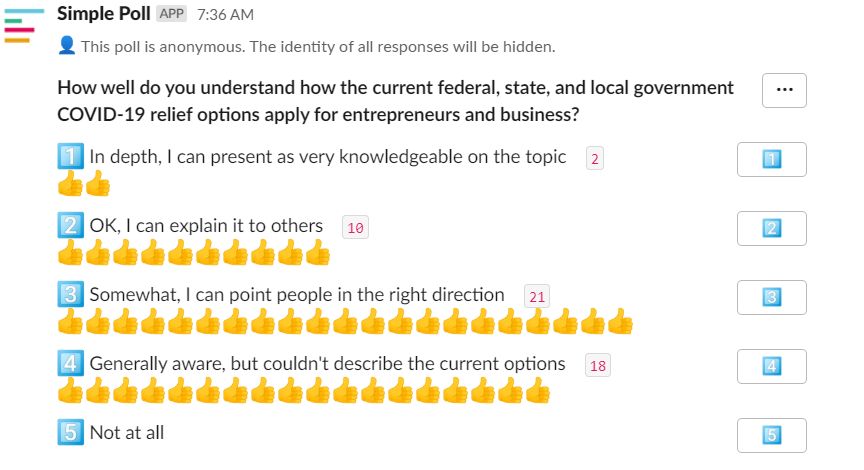Image resolution: width=864 pixels, height=470 pixels.
Task: Click the blue 2 emoji beside 'OK, I can explain'
Action: click(x=71, y=225)
